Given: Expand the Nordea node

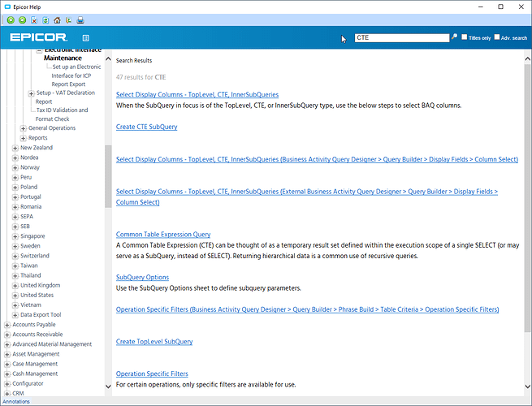Looking at the screenshot, I should click(x=15, y=158).
